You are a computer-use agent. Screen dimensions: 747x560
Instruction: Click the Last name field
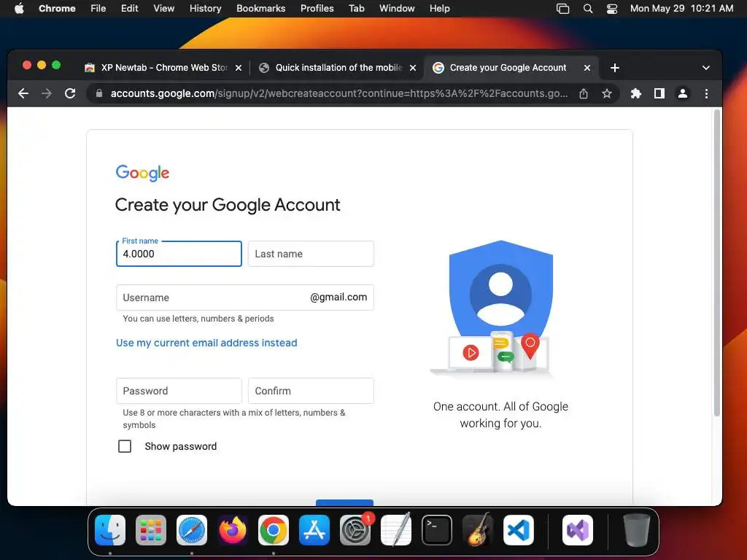[311, 254]
